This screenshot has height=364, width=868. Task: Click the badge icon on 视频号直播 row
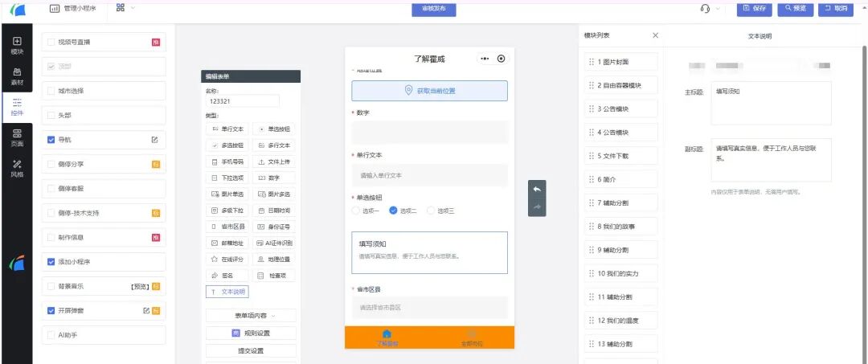coord(156,42)
